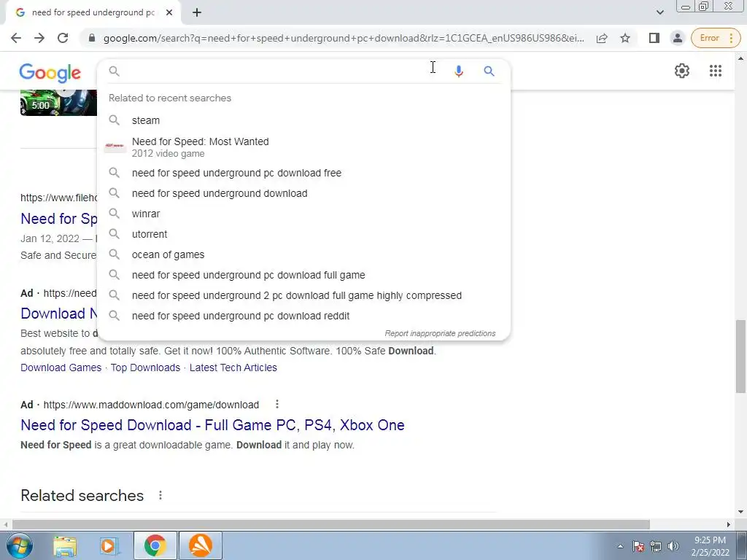The image size is (747, 560).
Task: Go forward to the next page
Action: pos(39,38)
